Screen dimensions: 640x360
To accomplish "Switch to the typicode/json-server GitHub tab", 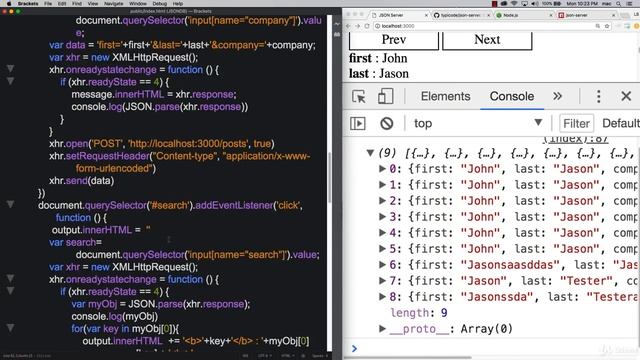I will [x=460, y=15].
